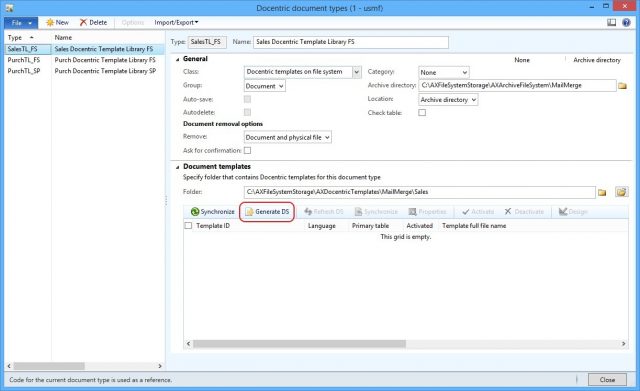Click the greyed-out Options menu item
The height and width of the screenshot is (391, 640).
click(x=133, y=22)
